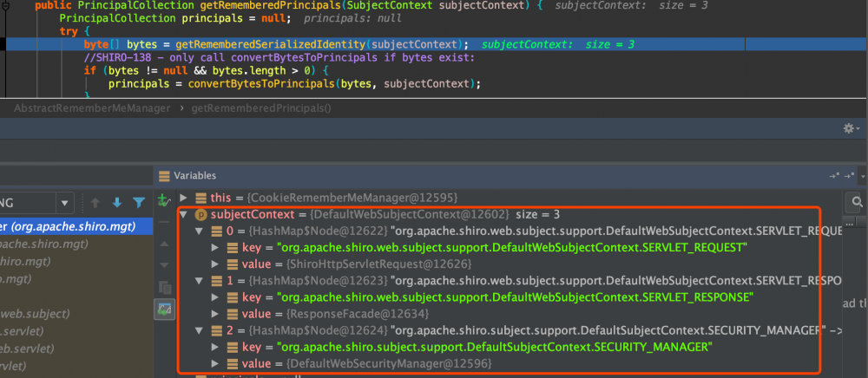The width and height of the screenshot is (868, 378).
Task: Open the small dropdown arrow at Variables header end
Action: coord(865,176)
